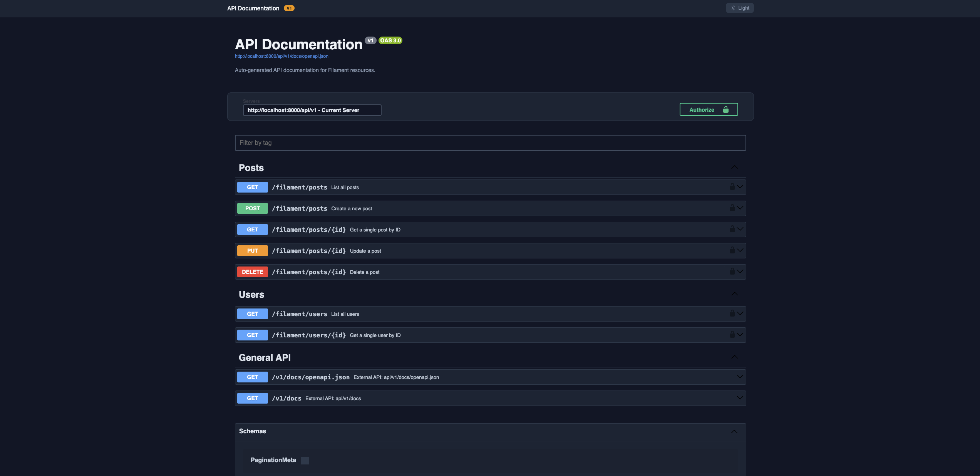The width and height of the screenshot is (980, 476).
Task: Expand the Update a post chevron
Action: coord(740,250)
